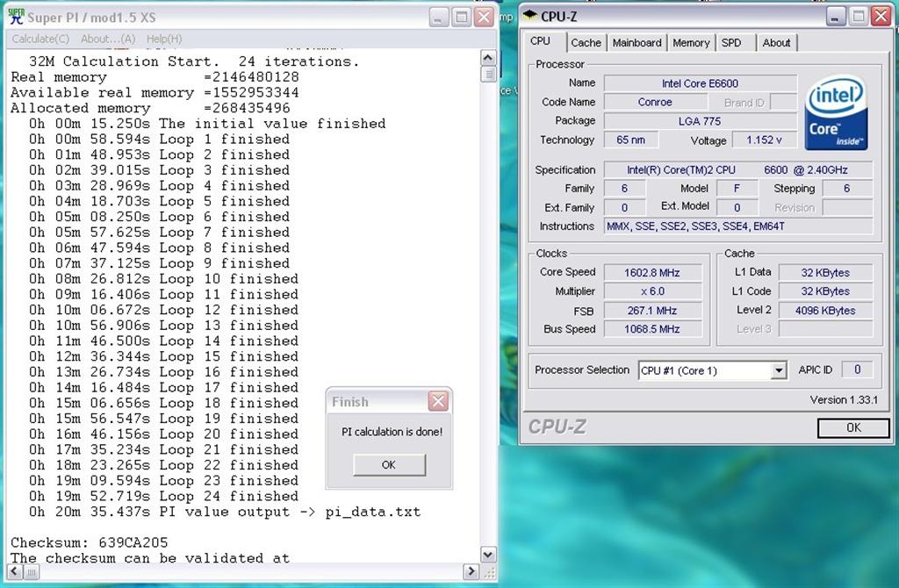
Task: Minimize the Super PI window
Action: [x=439, y=18]
